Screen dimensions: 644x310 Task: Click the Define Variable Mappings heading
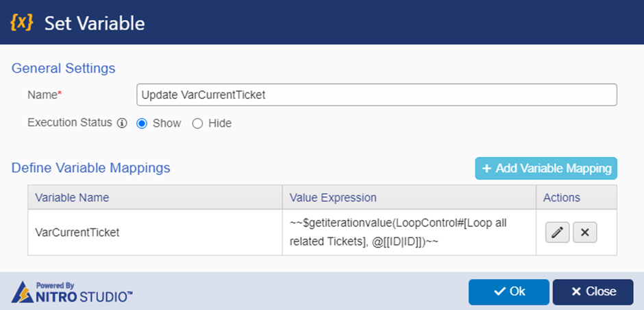(x=90, y=168)
